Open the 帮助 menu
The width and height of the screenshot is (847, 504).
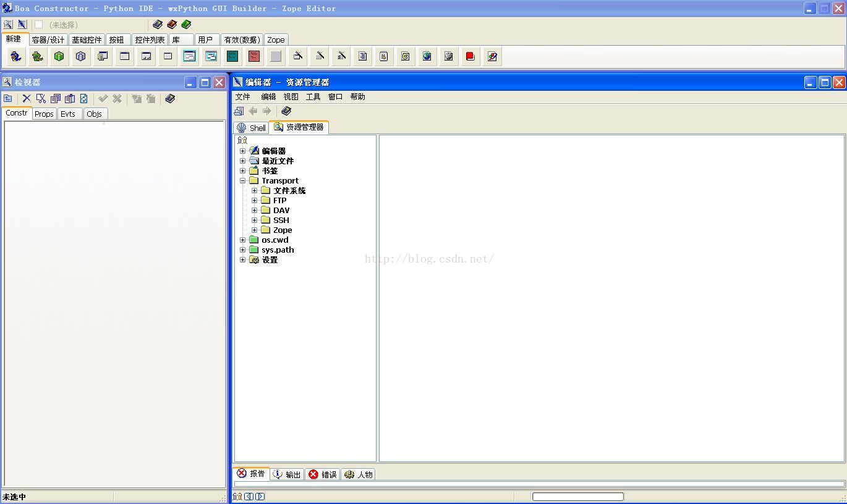(358, 97)
